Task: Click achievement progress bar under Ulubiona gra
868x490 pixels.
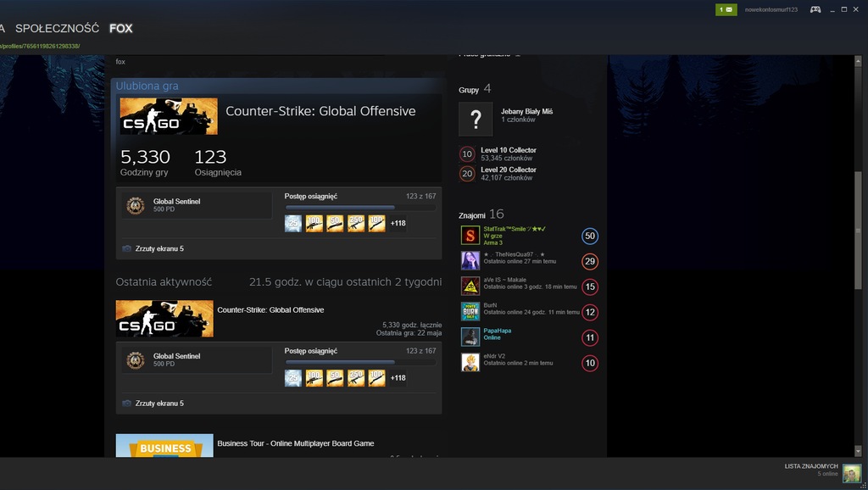Action: 360,208
